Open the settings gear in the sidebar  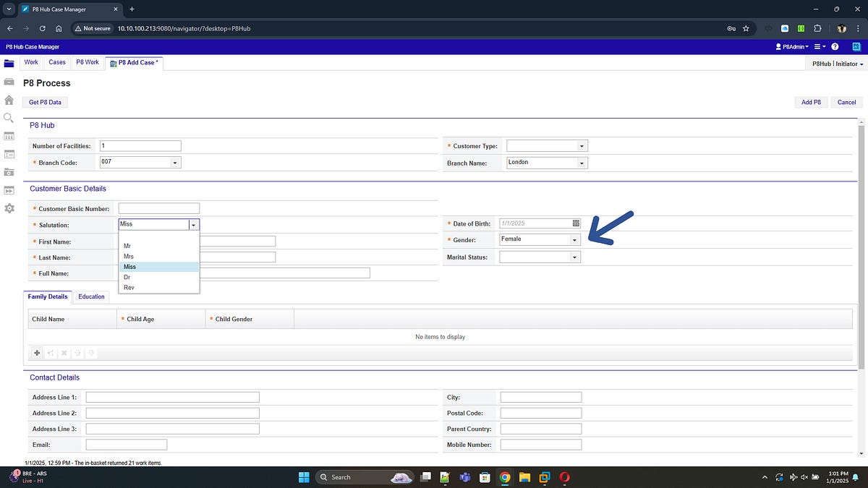[9, 208]
